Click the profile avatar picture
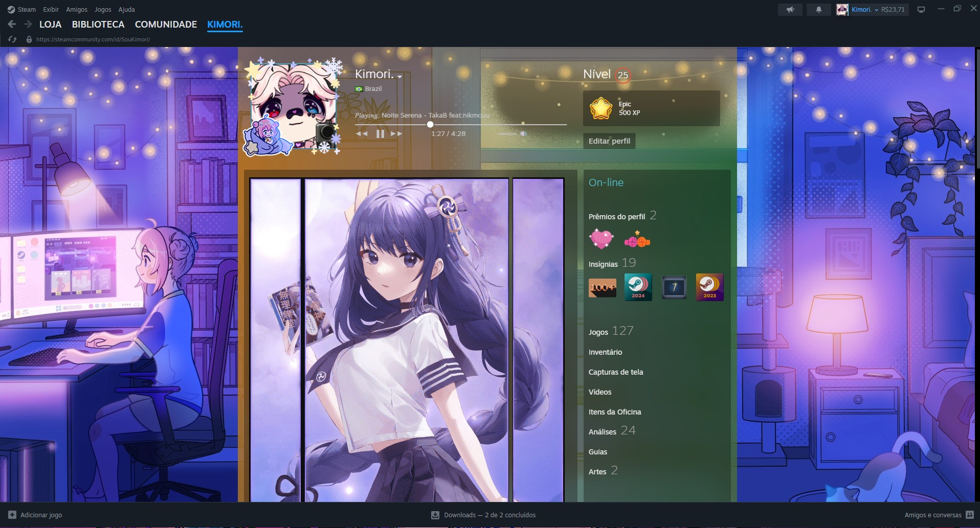The image size is (980, 528). point(294,106)
